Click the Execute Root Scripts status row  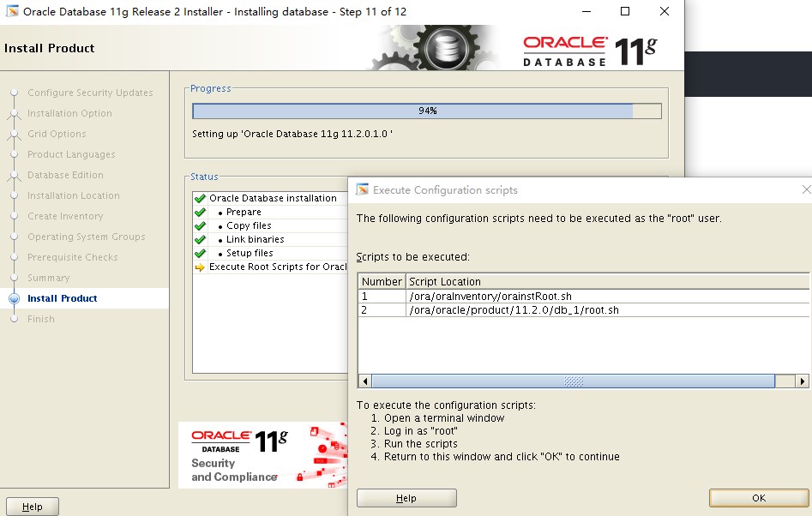pos(270,267)
